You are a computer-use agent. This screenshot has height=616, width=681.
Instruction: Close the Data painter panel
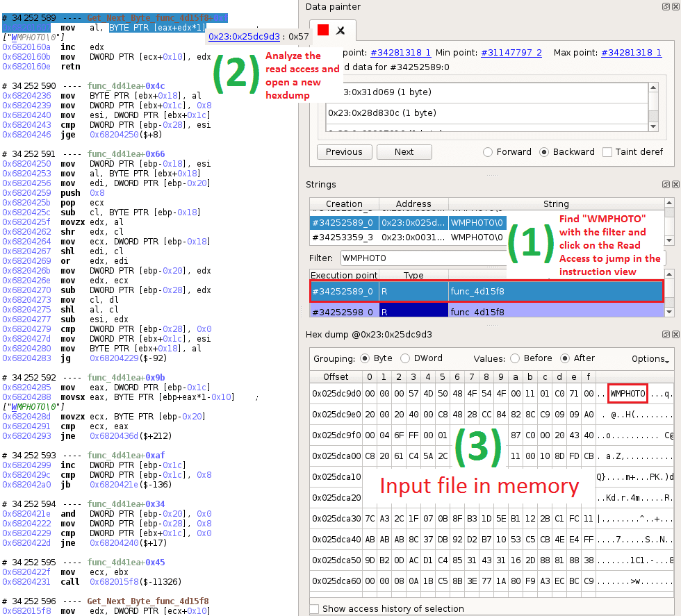point(675,6)
